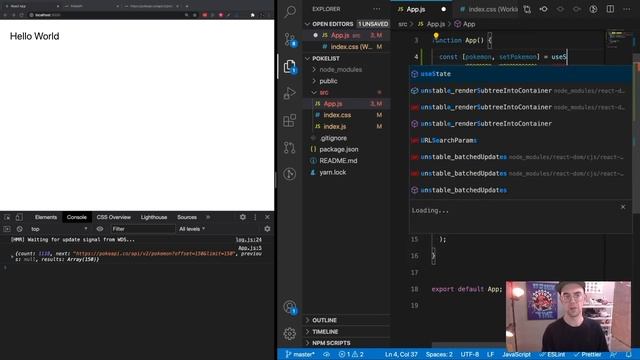The height and width of the screenshot is (360, 640).
Task: Click the console Filter input
Action: pyautogui.click(x=143, y=229)
